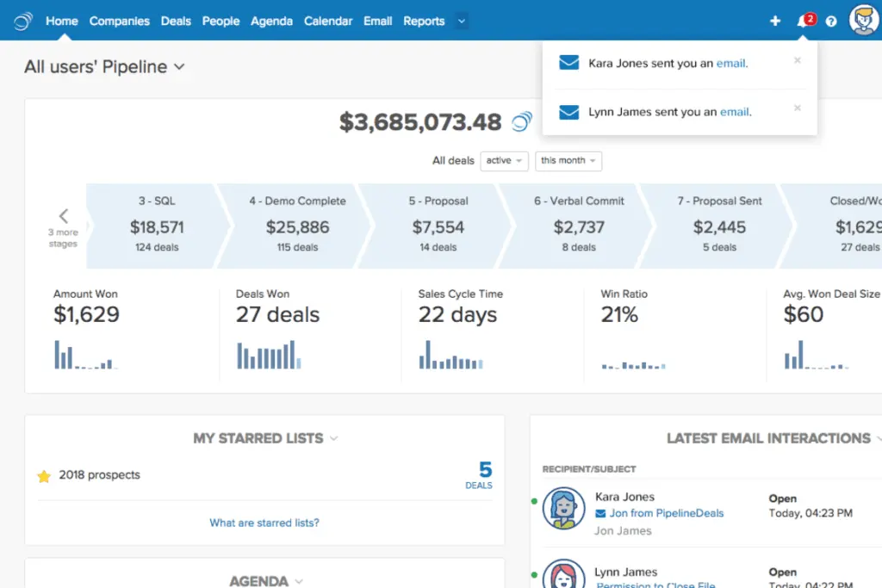
Task: Click the RECIPIENT/SUBJECT column header
Action: 589,469
